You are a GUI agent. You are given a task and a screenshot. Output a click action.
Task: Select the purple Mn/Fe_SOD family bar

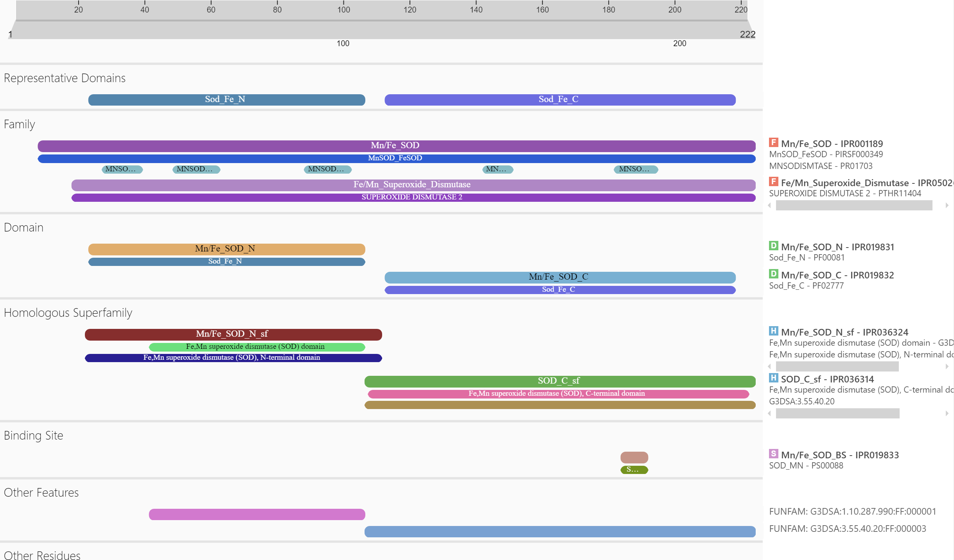[x=397, y=146]
